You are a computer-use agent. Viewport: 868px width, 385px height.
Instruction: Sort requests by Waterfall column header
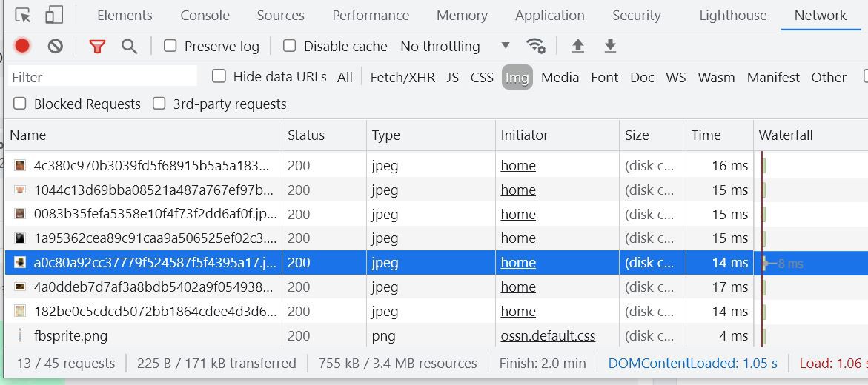coord(786,135)
